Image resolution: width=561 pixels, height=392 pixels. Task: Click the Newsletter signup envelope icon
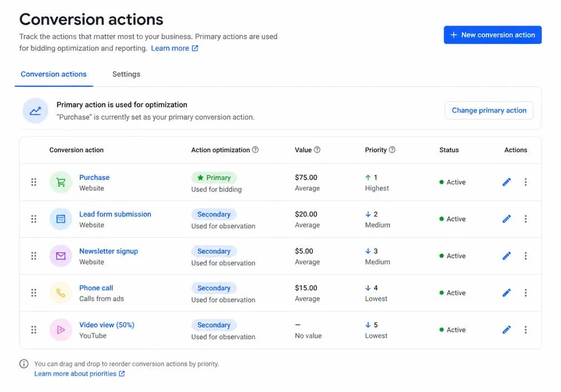(61, 256)
